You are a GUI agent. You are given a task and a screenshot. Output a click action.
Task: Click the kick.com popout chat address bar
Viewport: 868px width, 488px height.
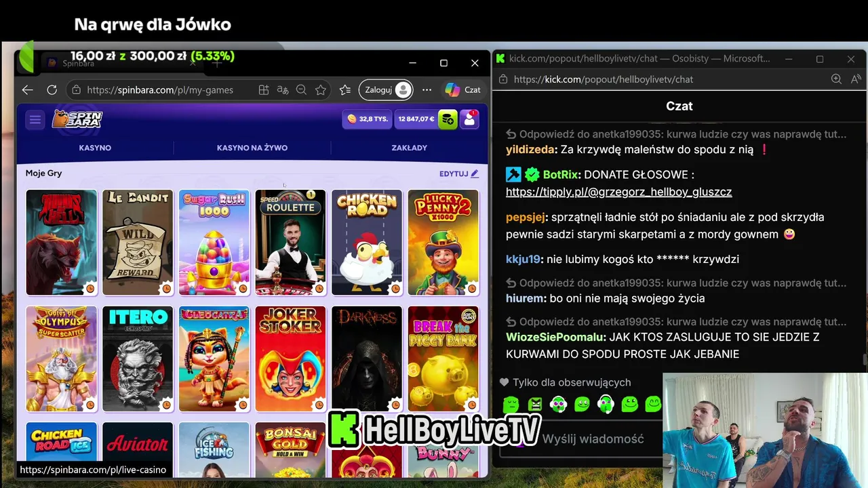pos(603,79)
